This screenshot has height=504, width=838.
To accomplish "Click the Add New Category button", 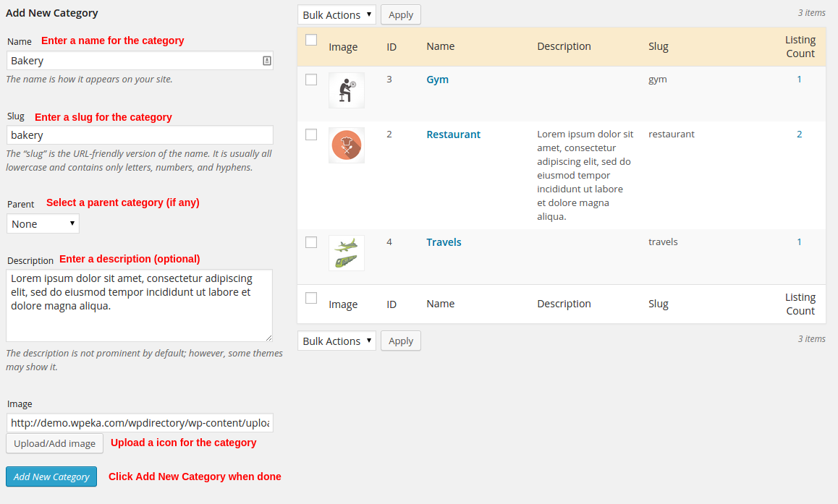I will (x=51, y=477).
